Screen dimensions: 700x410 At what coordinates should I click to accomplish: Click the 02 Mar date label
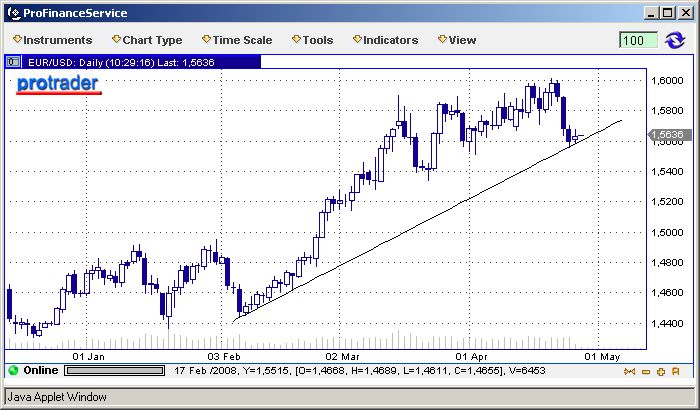[342, 356]
